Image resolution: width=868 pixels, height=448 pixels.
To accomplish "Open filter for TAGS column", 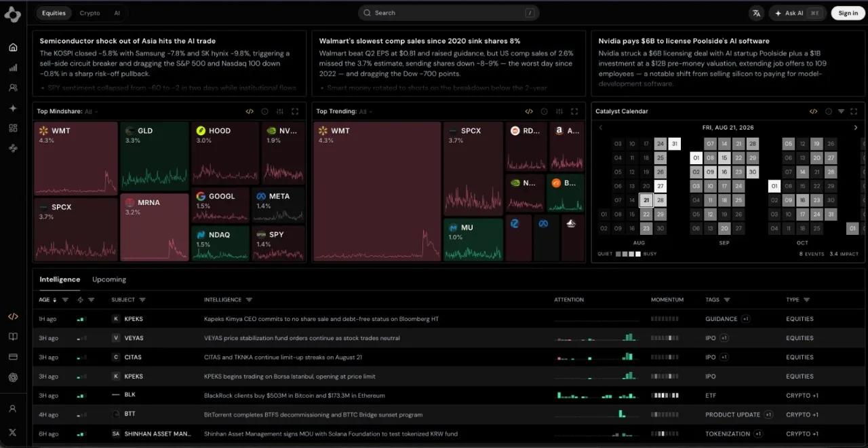I will tap(727, 299).
